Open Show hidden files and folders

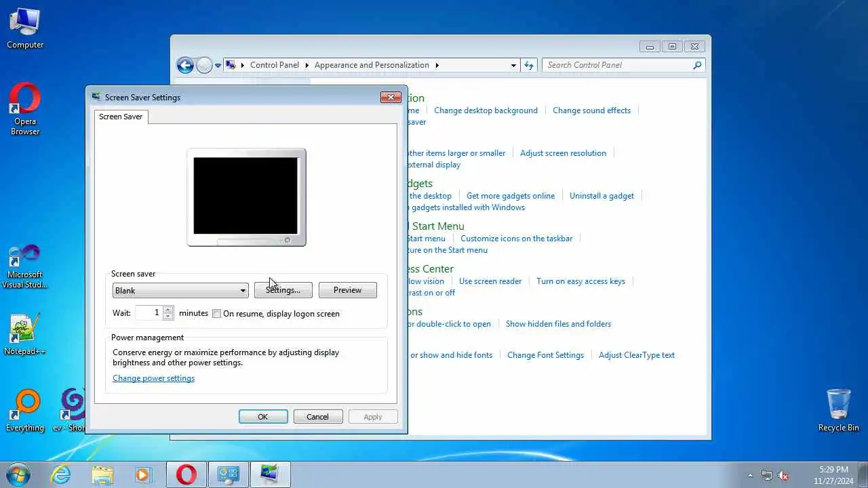coord(558,324)
